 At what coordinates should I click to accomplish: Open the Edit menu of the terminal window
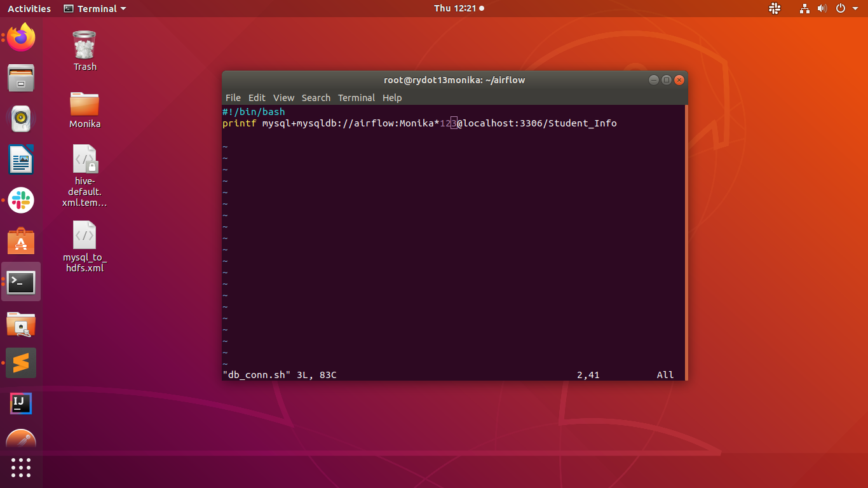[257, 98]
